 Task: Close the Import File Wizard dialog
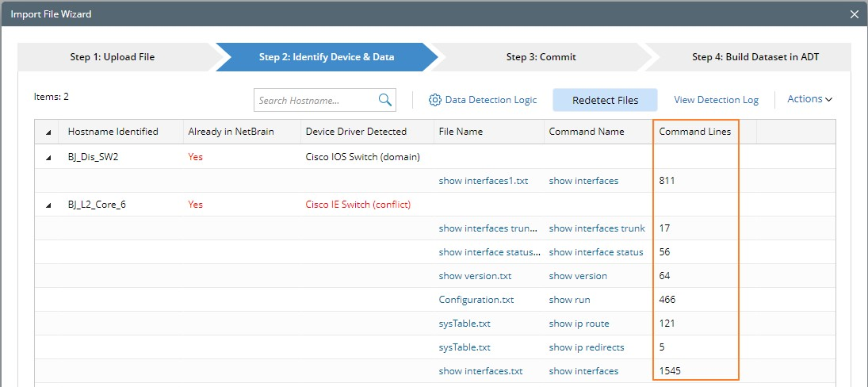[x=854, y=14]
